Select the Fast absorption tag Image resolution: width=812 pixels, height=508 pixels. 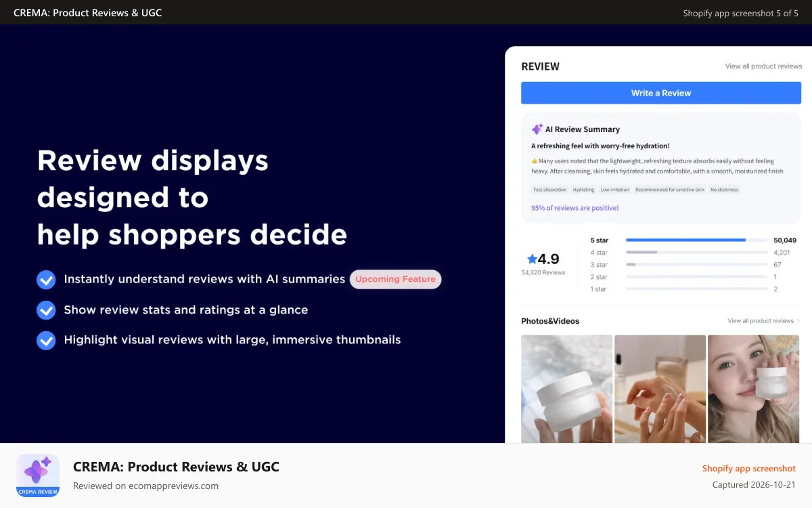(550, 190)
